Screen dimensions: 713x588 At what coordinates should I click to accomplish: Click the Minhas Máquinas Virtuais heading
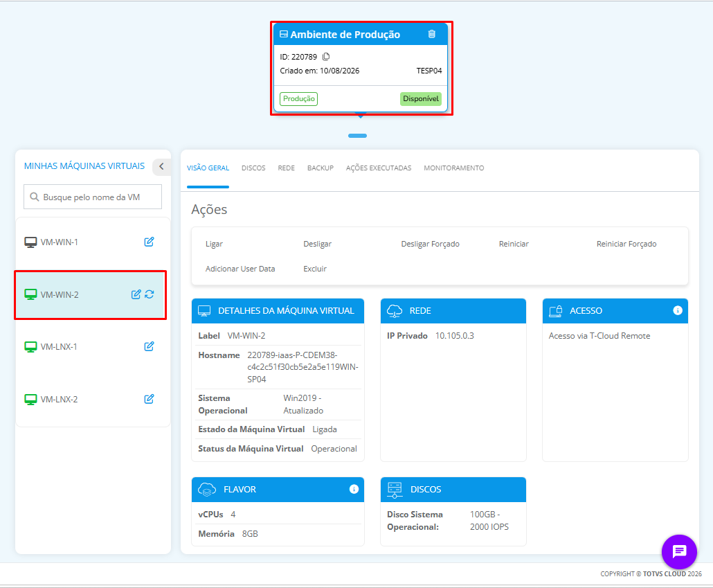point(84,166)
